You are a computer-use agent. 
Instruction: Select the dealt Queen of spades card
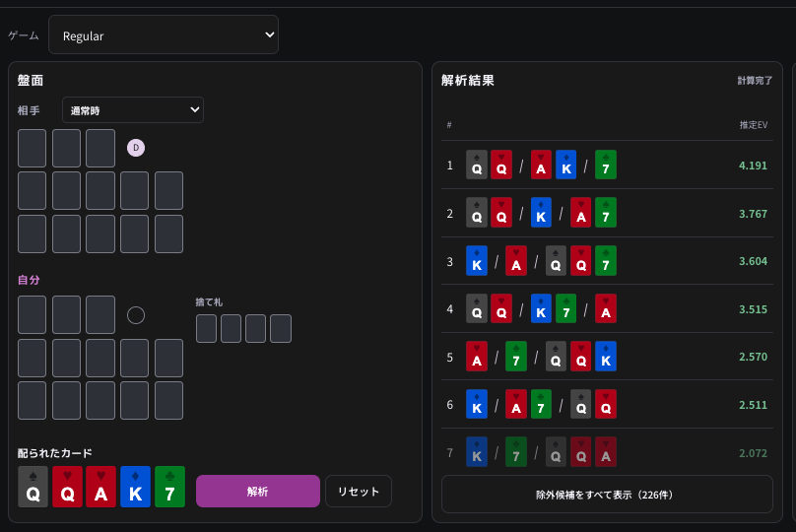33,487
